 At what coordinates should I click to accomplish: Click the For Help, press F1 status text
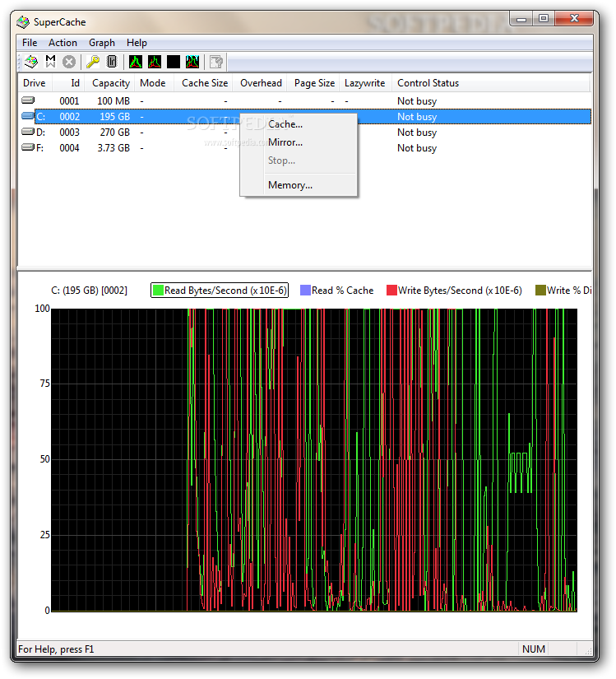[x=56, y=649]
